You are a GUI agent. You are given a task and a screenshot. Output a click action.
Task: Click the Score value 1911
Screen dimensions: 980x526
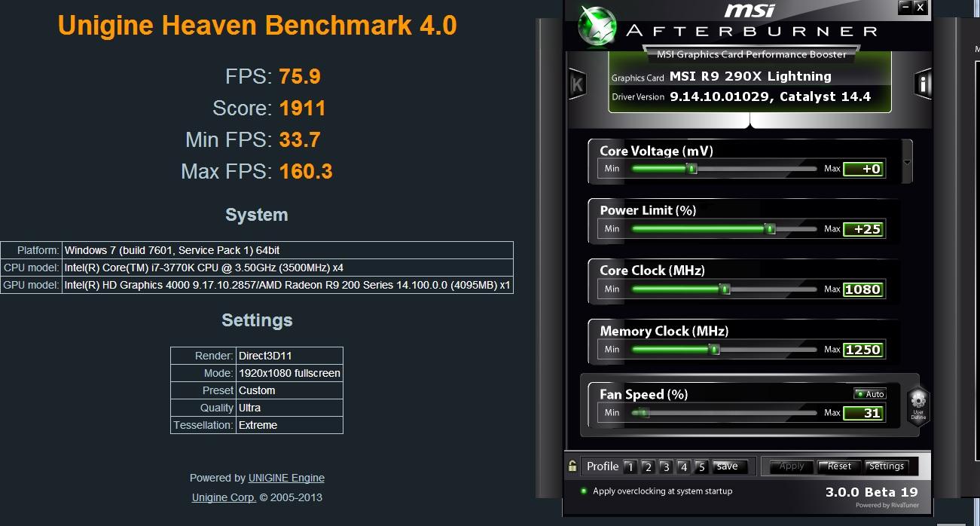point(302,109)
